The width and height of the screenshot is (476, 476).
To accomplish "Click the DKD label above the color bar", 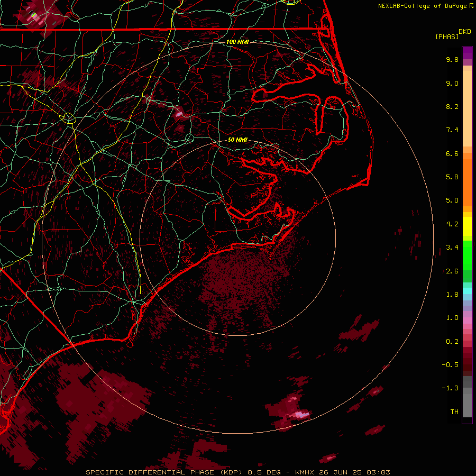I will [x=465, y=32].
